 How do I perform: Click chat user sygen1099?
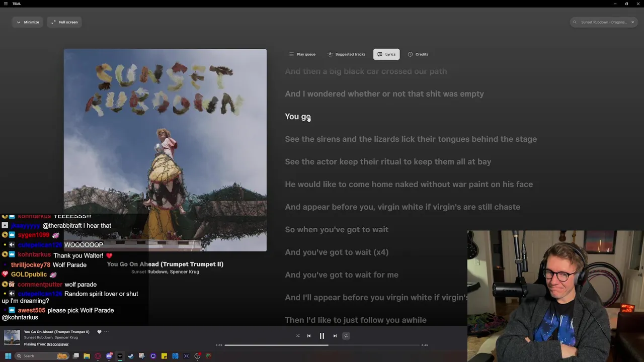tap(34, 235)
